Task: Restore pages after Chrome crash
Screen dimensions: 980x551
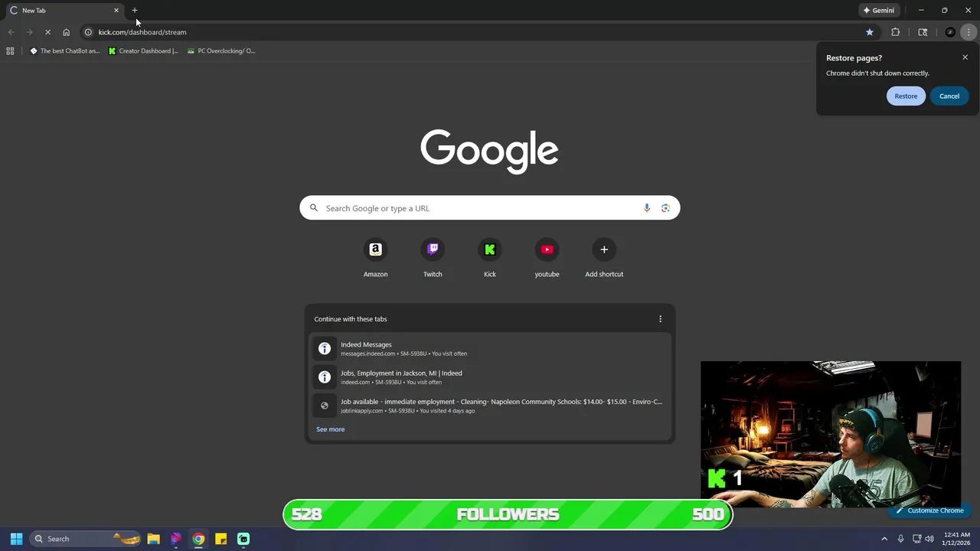Action: [x=906, y=96]
